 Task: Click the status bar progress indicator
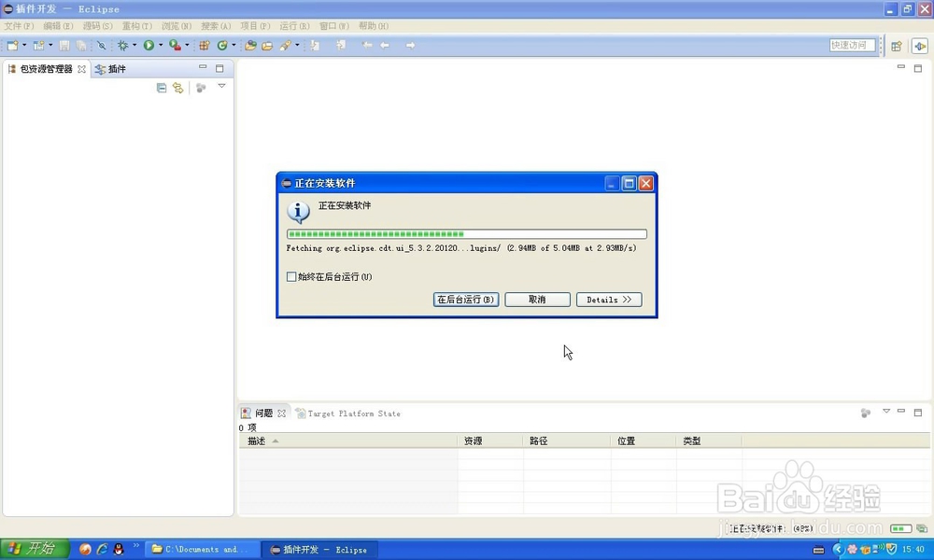tap(900, 528)
